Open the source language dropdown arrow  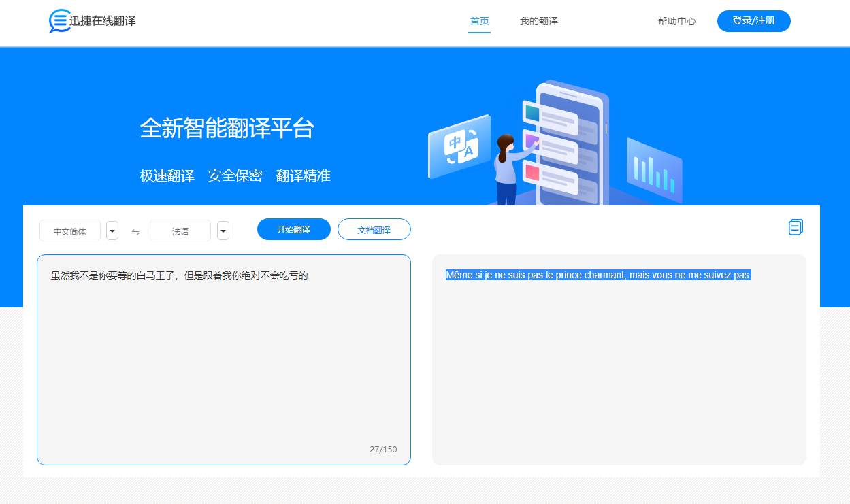112,231
